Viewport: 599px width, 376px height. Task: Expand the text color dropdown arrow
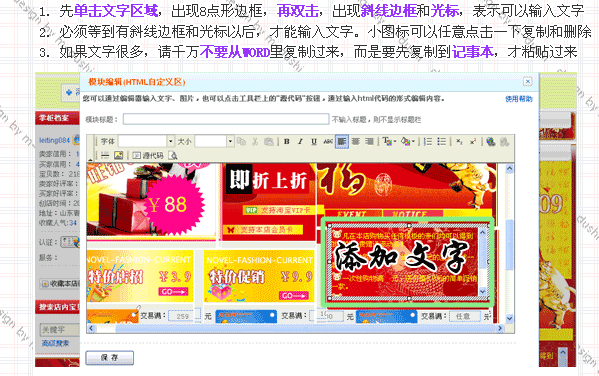395,142
